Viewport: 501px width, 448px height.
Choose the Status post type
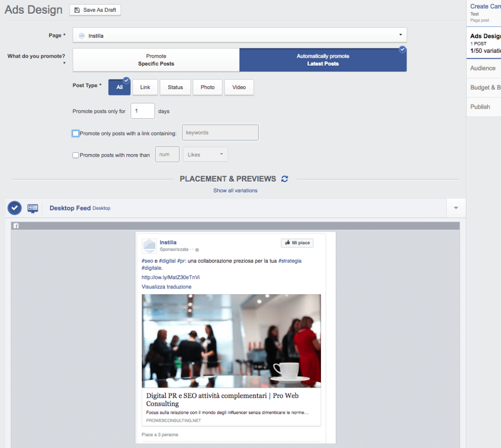tap(176, 87)
